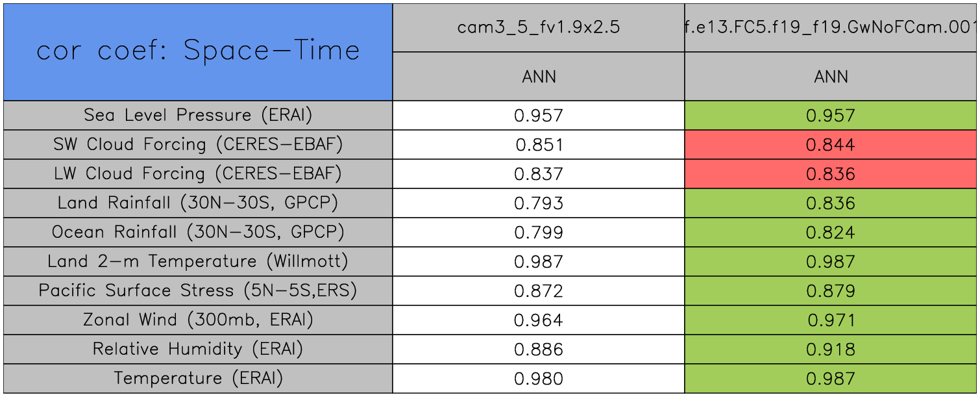Click the green 0.918 Relative Humidity cell

tap(831, 349)
